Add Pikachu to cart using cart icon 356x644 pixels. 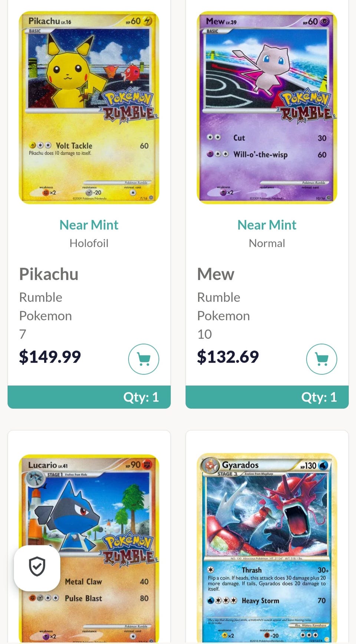pos(144,359)
